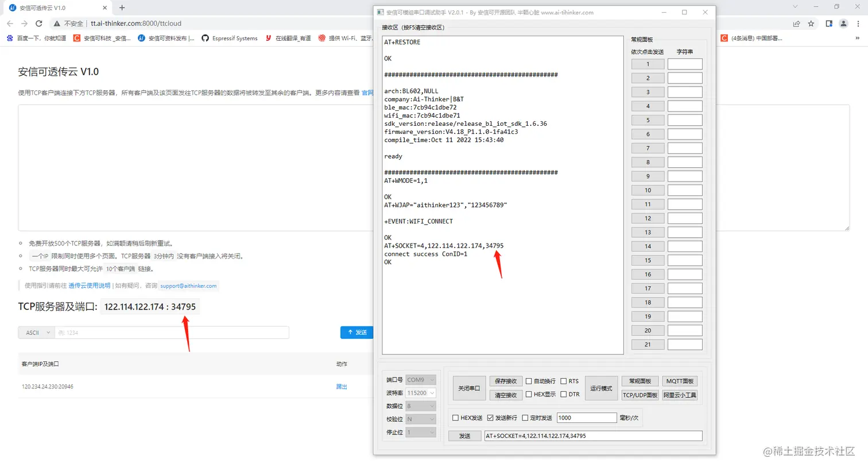Reload the tt.ai-thinker.com page
868x470 pixels.
click(x=39, y=24)
